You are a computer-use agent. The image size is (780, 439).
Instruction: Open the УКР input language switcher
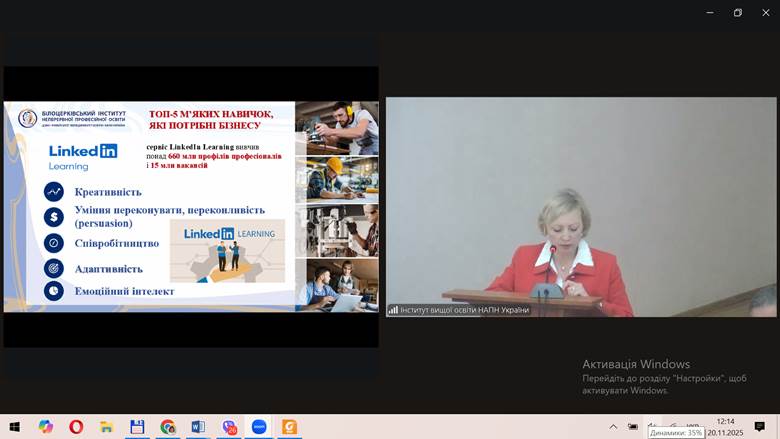[x=692, y=423]
